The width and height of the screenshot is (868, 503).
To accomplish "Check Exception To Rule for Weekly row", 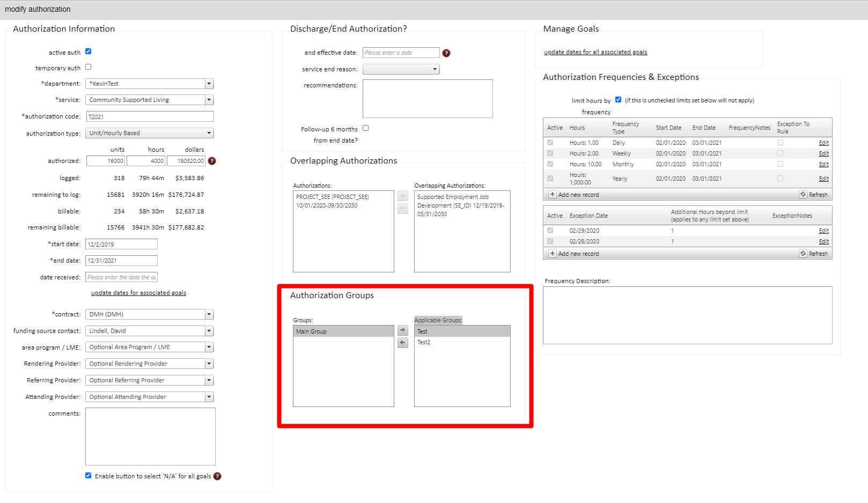I will (781, 153).
